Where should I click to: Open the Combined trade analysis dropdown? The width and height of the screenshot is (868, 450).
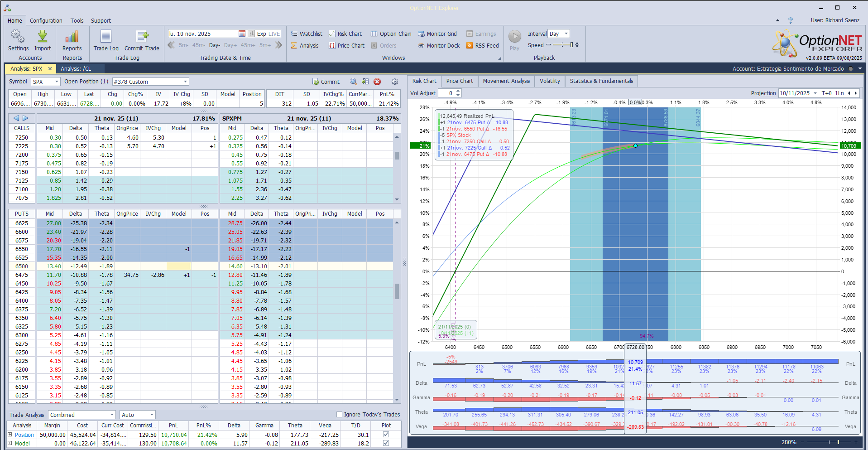[112, 415]
